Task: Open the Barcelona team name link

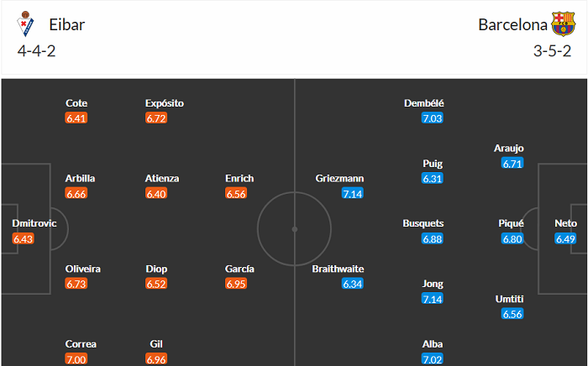Action: tap(510, 24)
